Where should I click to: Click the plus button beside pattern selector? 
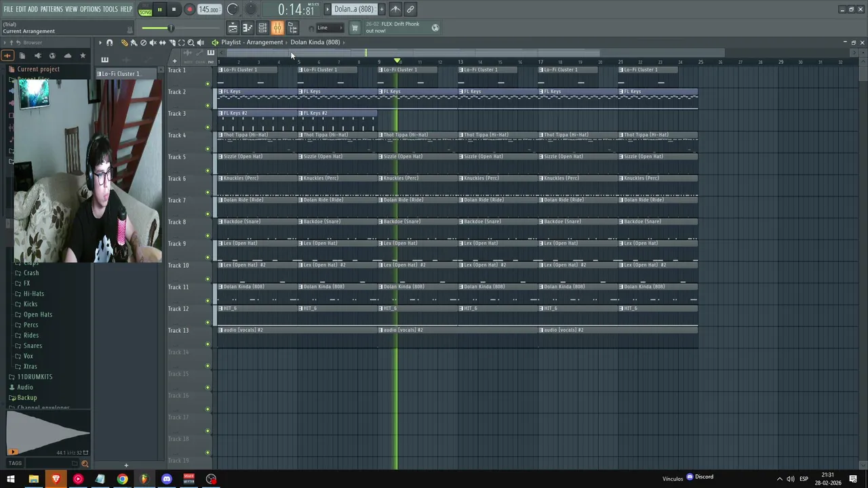click(x=381, y=9)
